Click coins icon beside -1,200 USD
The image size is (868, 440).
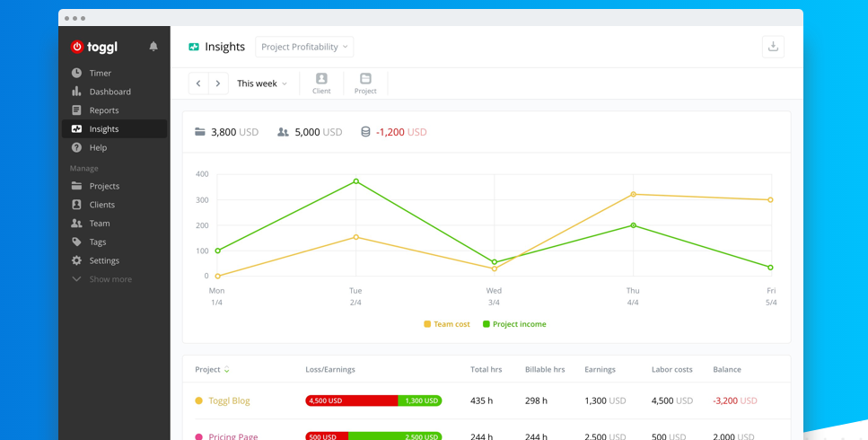point(365,132)
